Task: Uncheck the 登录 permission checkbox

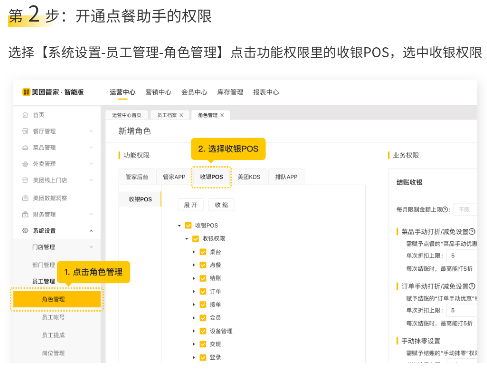Action: (x=203, y=357)
